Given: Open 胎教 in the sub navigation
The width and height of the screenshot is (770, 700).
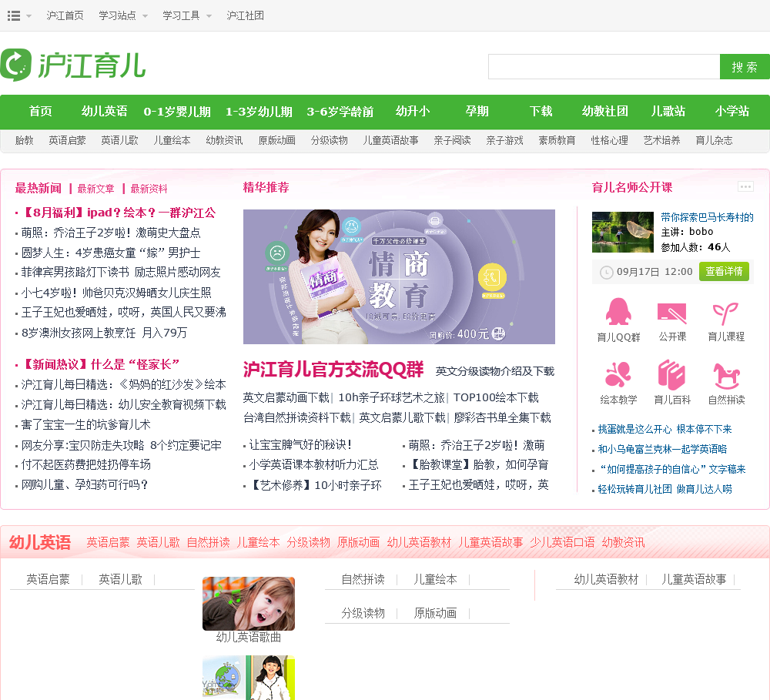Looking at the screenshot, I should point(24,140).
